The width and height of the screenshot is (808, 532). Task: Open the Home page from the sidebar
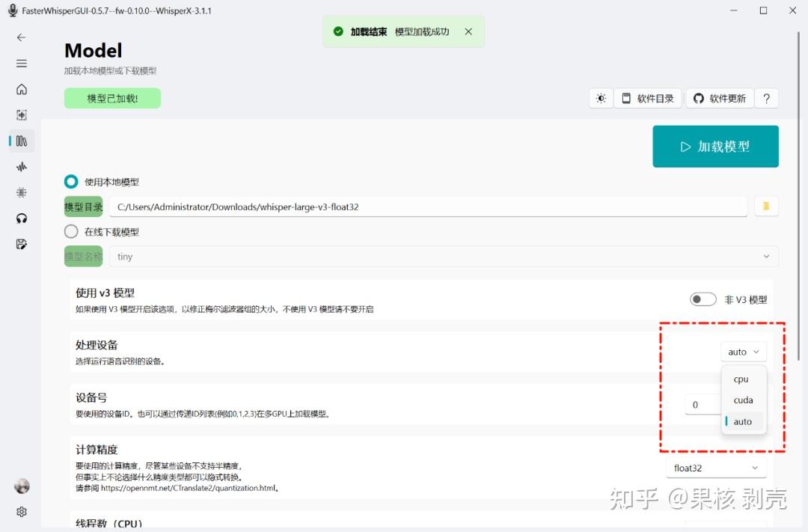click(x=21, y=89)
